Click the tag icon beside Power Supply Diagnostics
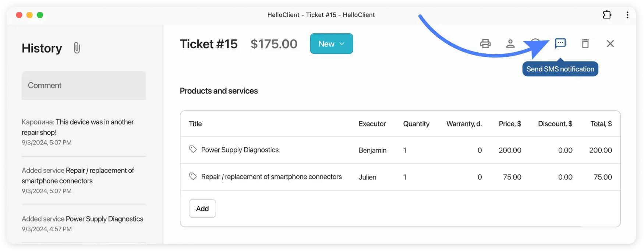The image size is (644, 252). 193,149
